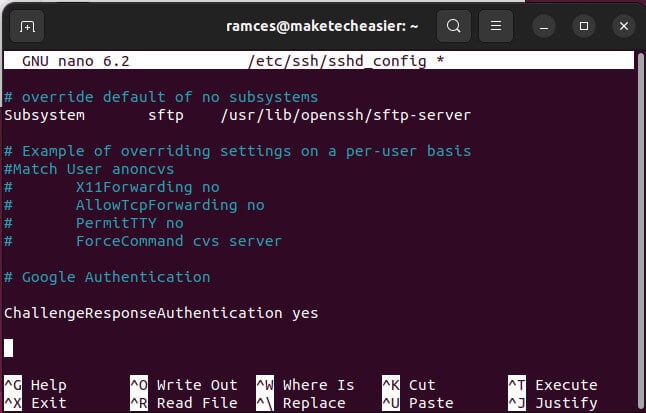Place cursor on the Subsystem keyword

point(44,115)
